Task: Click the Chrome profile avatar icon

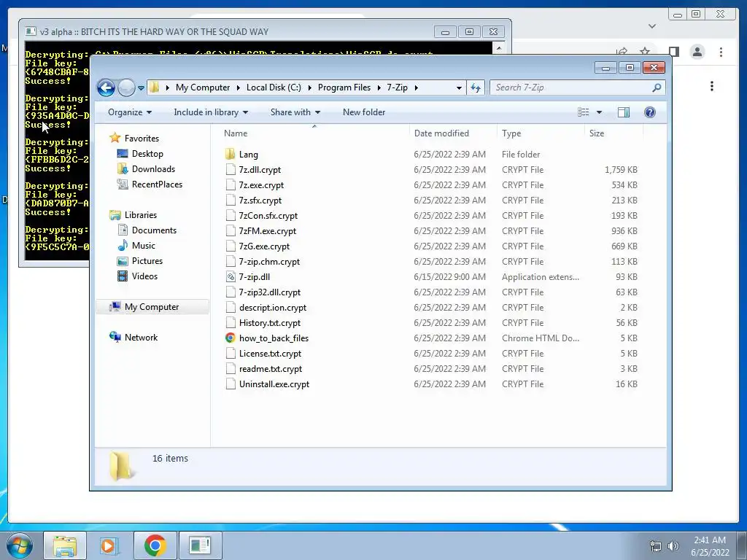Action: click(x=697, y=52)
